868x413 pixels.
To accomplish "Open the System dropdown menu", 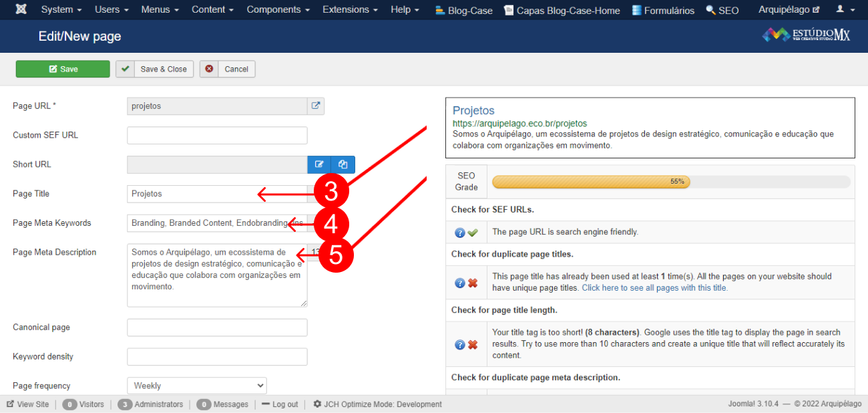I will (x=61, y=10).
